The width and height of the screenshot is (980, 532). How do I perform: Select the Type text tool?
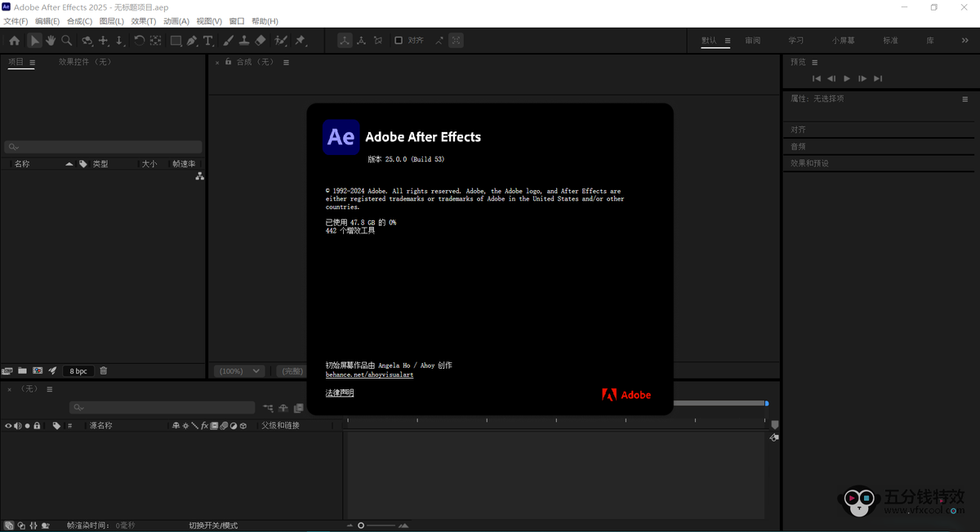pos(208,40)
